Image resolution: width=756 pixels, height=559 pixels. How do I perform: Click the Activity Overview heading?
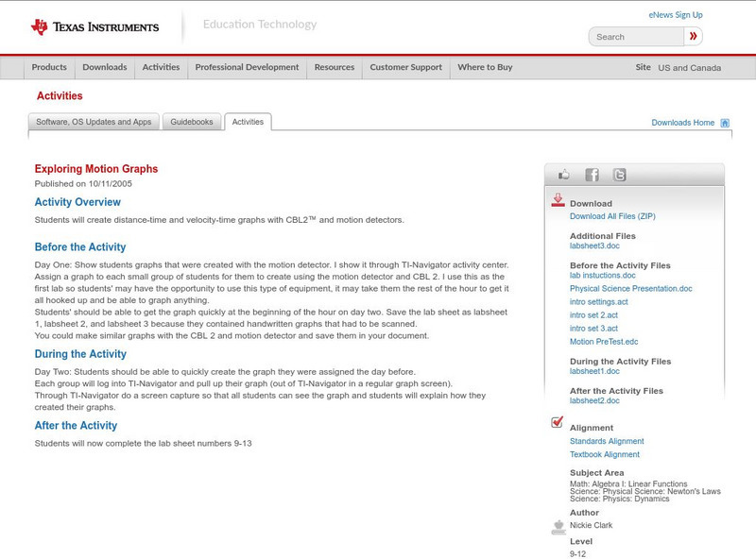tap(77, 202)
